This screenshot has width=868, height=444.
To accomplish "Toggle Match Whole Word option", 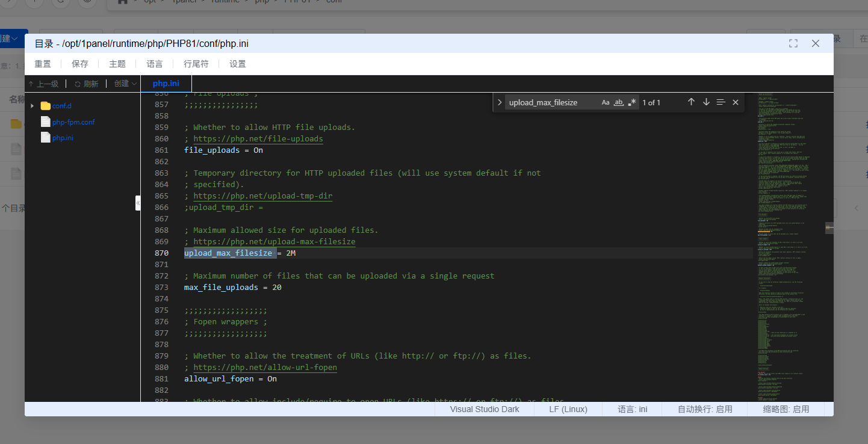I will tap(618, 102).
